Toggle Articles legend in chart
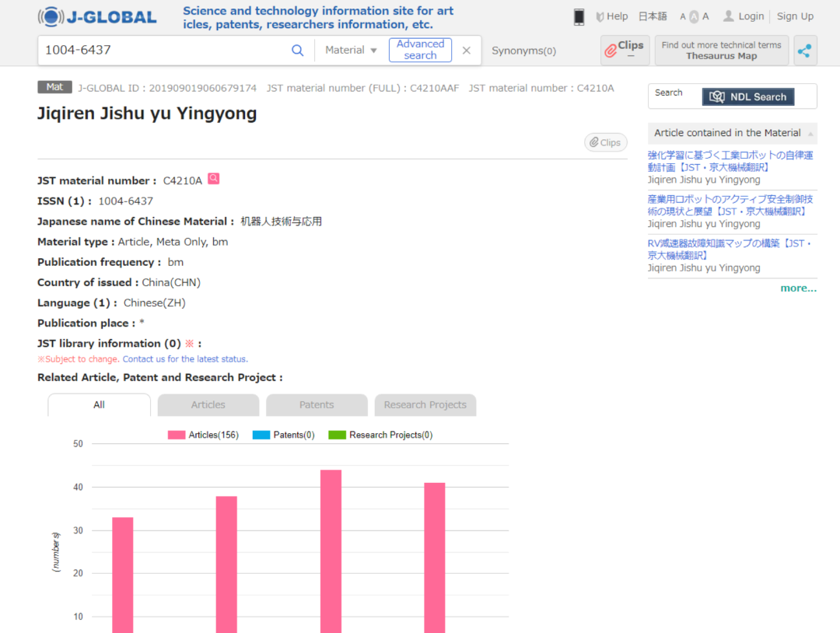This screenshot has height=633, width=840. (x=203, y=435)
